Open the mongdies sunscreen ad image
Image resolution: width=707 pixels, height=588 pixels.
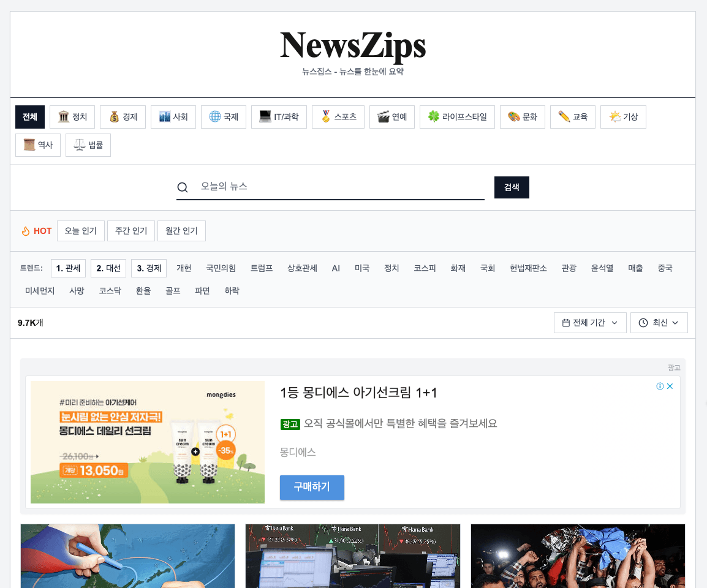[x=148, y=442]
